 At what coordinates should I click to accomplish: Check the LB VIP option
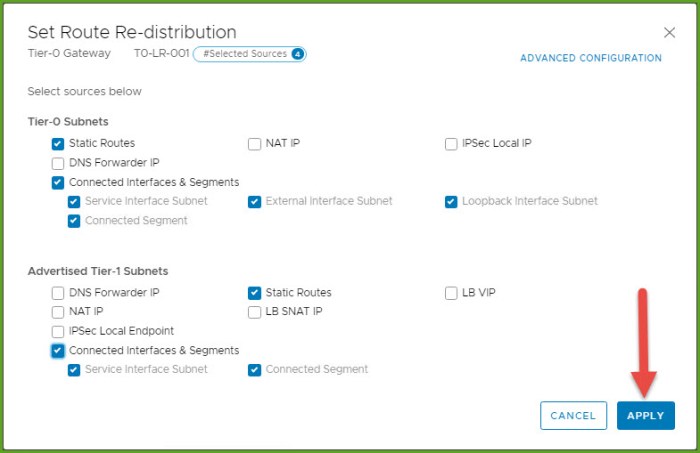tap(451, 293)
